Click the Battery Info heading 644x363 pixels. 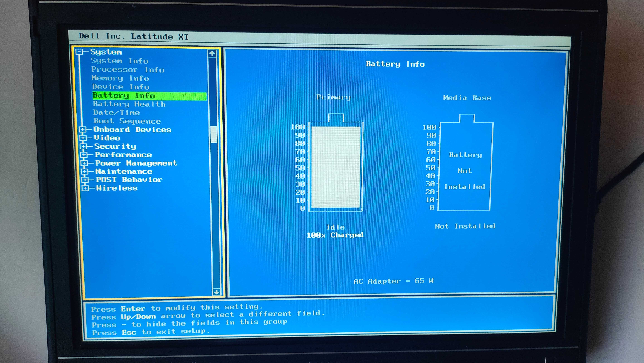click(395, 64)
